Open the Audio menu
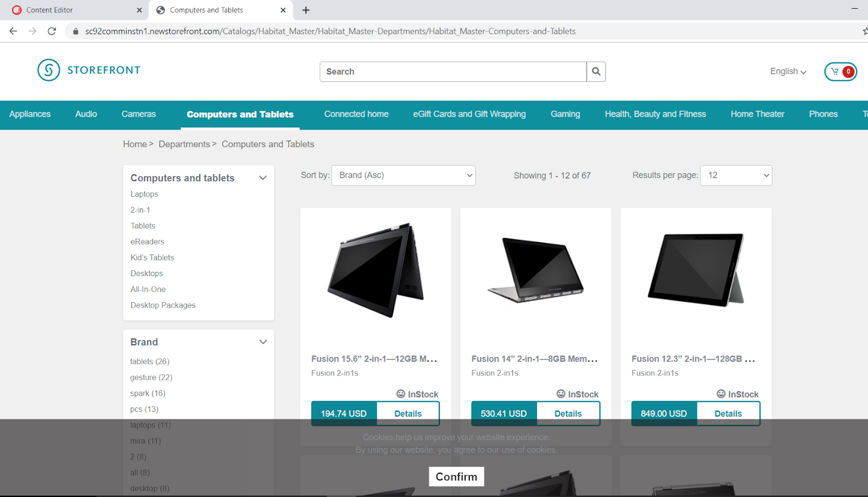This screenshot has width=868, height=497. [x=86, y=114]
